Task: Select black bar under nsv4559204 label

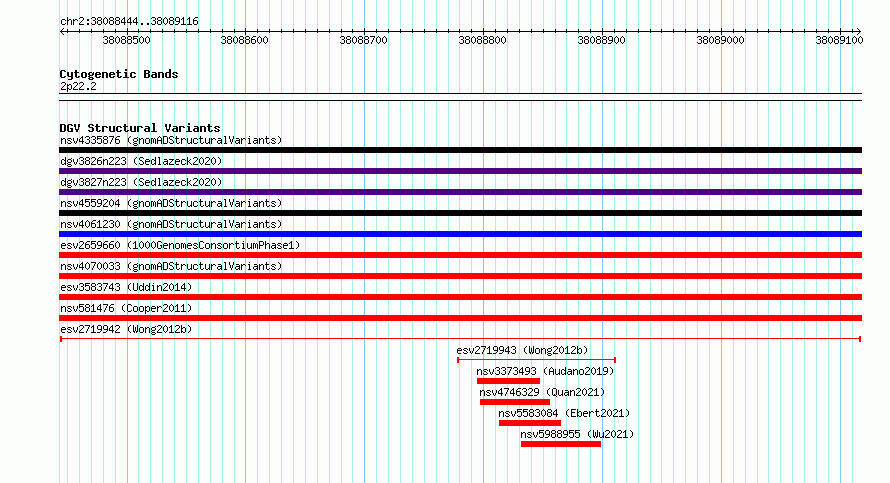Action: (x=460, y=213)
